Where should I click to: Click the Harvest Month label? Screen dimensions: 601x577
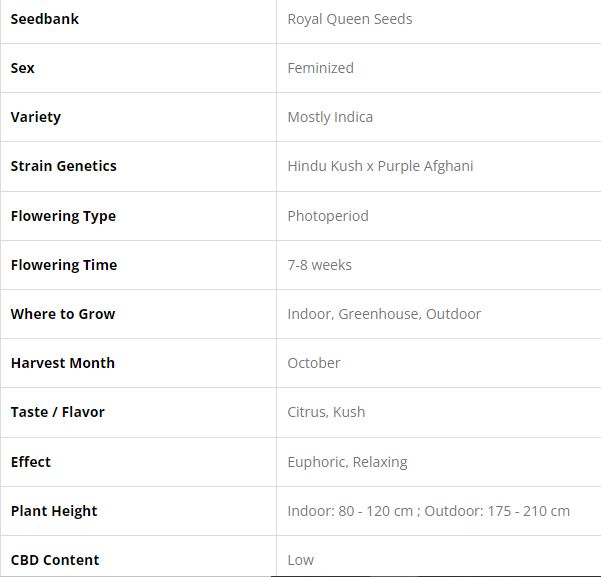[63, 363]
